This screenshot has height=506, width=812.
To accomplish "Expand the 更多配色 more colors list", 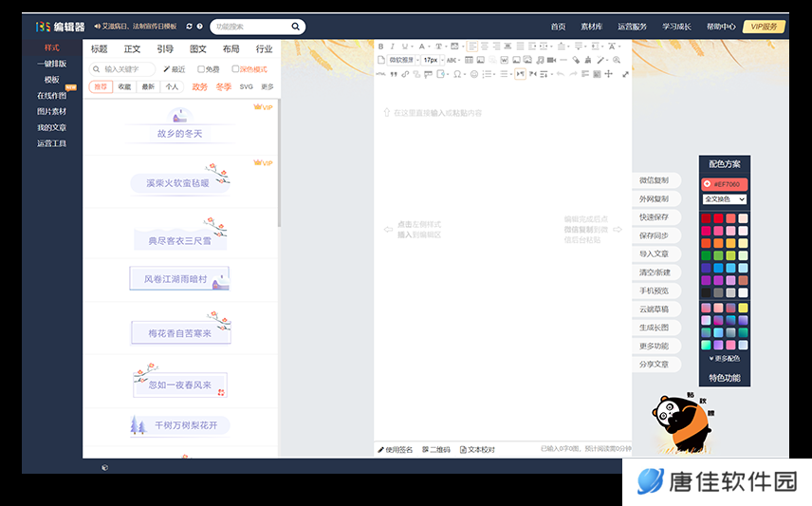I will click(725, 358).
